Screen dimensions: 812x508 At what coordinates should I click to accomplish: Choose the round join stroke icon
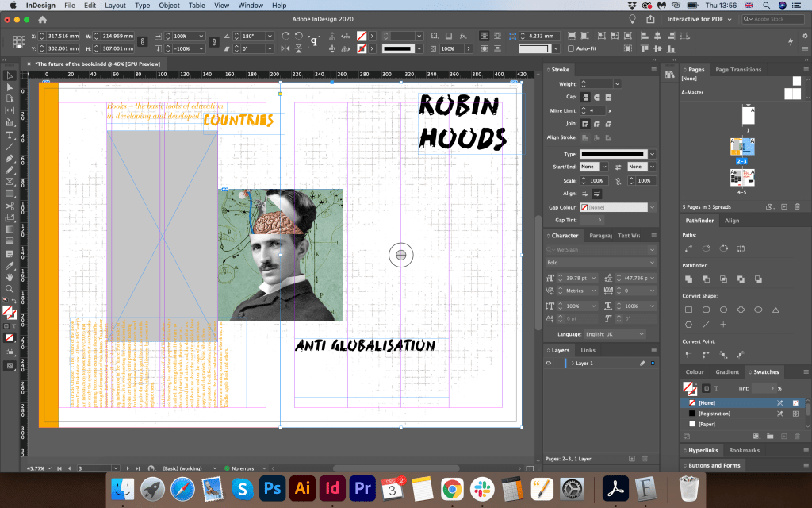pyautogui.click(x=596, y=124)
